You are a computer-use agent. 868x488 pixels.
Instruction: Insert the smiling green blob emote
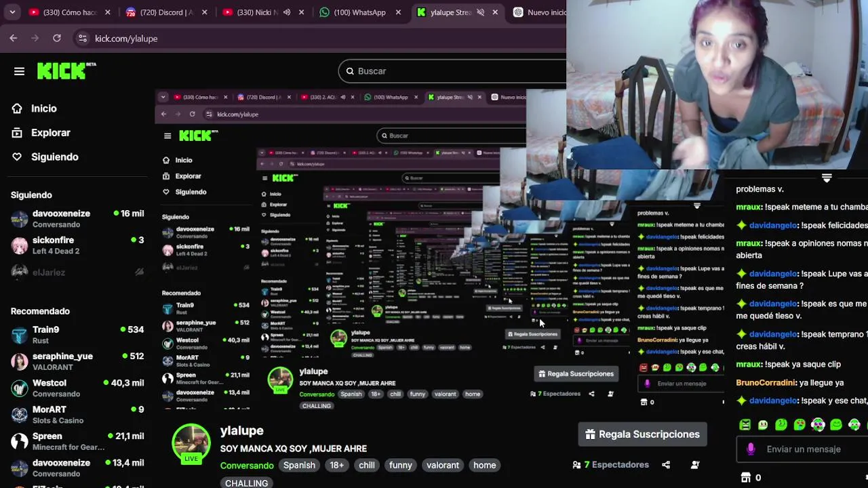[x=836, y=425]
